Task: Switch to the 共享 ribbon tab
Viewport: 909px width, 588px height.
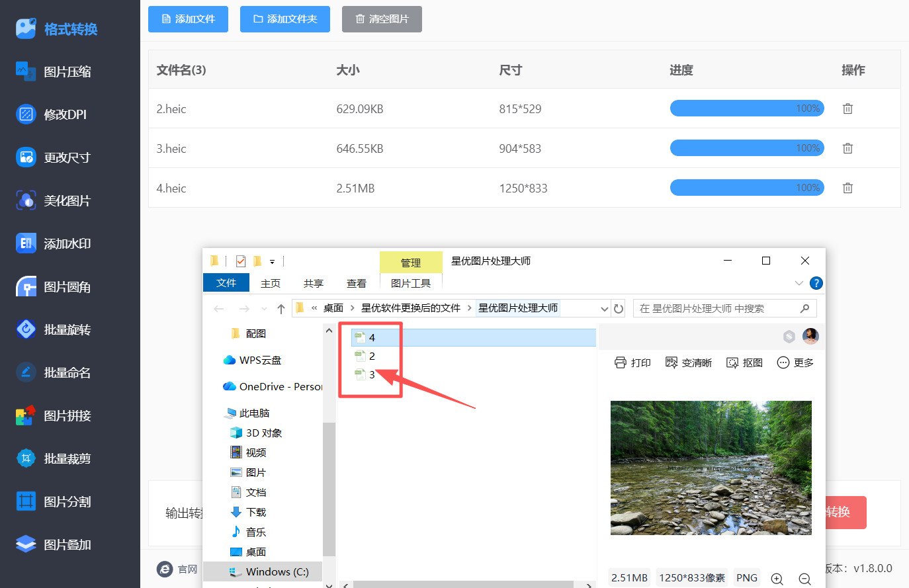Action: coord(314,283)
